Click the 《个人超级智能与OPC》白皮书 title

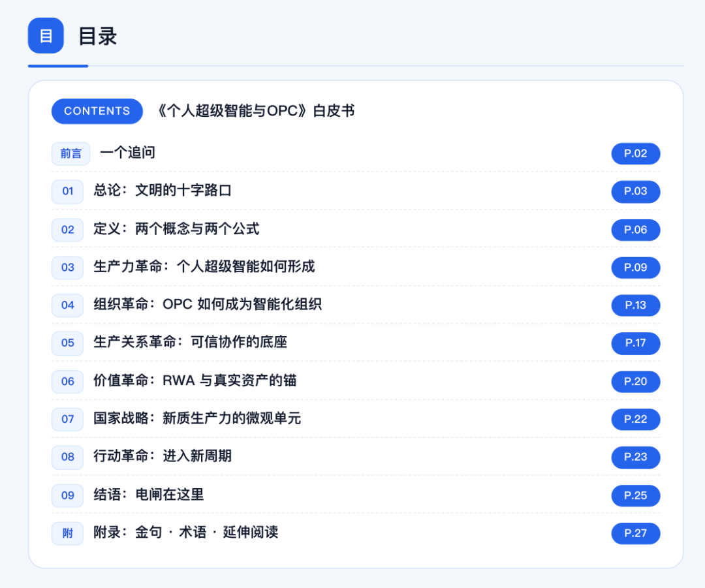point(255,110)
